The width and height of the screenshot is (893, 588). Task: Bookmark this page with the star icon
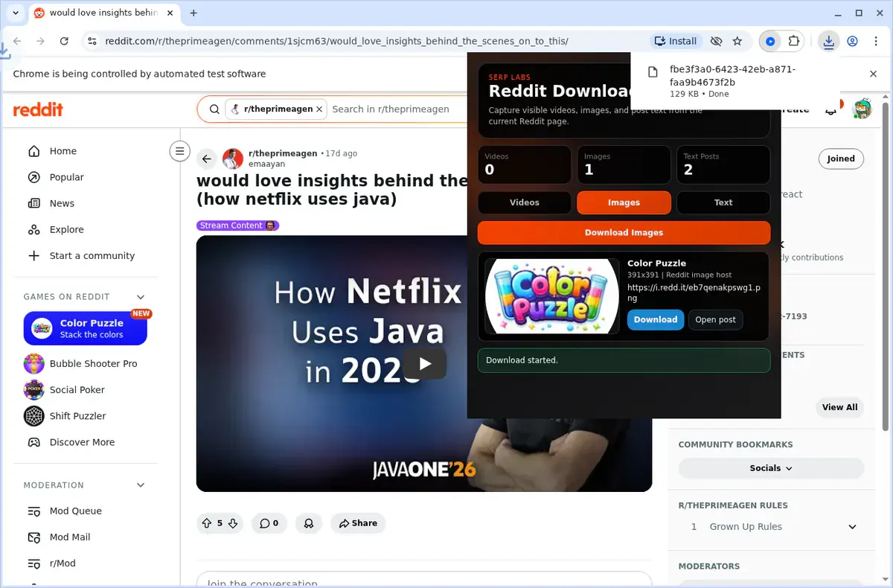(x=737, y=42)
